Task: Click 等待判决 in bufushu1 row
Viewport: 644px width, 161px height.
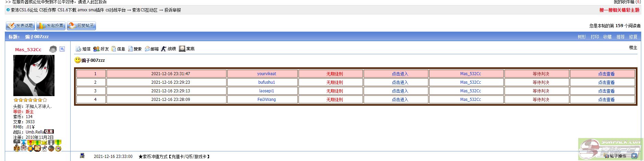Action: pos(541,82)
